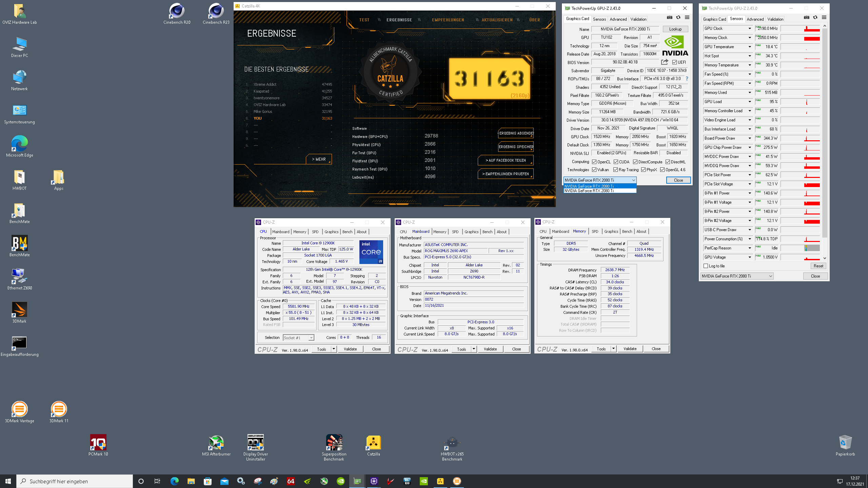Click ERGEBNIS ABSENDEN in Catzilla
The height and width of the screenshot is (488, 868).
pyautogui.click(x=516, y=133)
